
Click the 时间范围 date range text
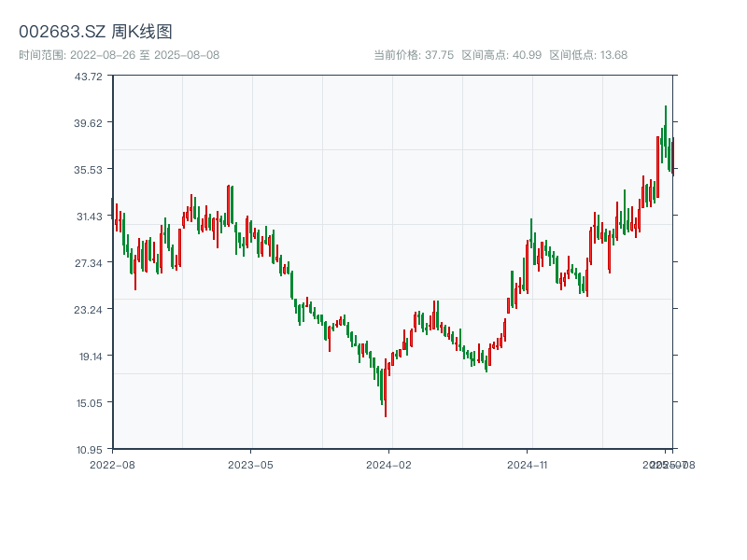pos(119,55)
